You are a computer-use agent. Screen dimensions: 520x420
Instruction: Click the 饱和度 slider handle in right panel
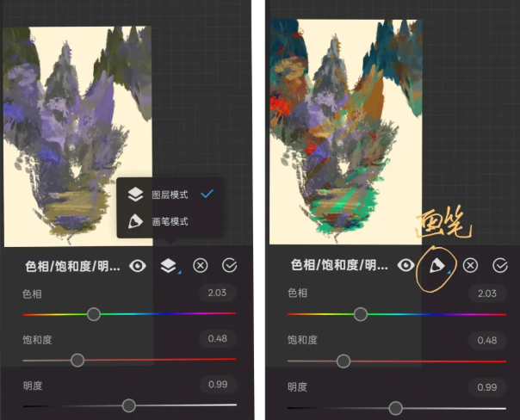tap(344, 361)
